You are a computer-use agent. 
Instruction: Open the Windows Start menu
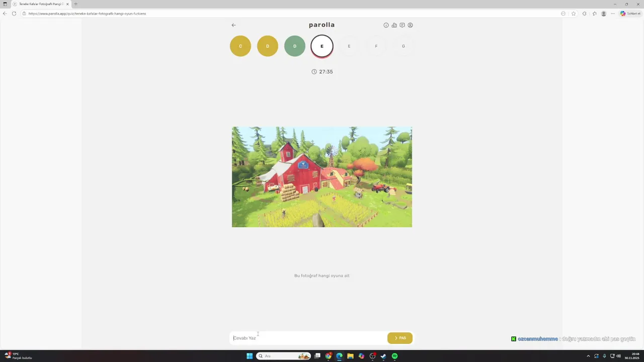(250, 356)
